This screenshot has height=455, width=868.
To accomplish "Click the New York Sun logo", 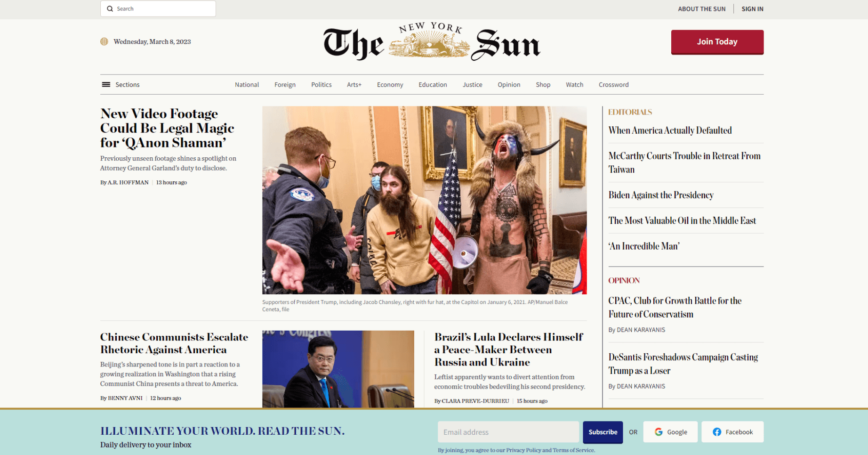I will coord(432,42).
